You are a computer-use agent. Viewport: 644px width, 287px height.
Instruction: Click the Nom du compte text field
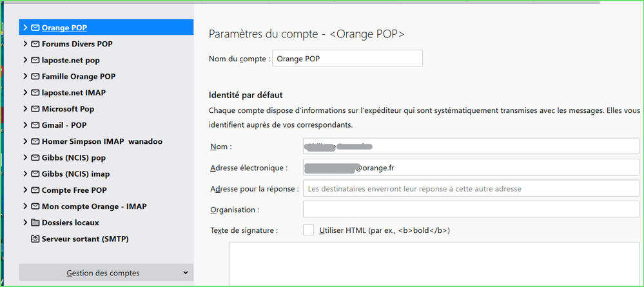(347, 58)
